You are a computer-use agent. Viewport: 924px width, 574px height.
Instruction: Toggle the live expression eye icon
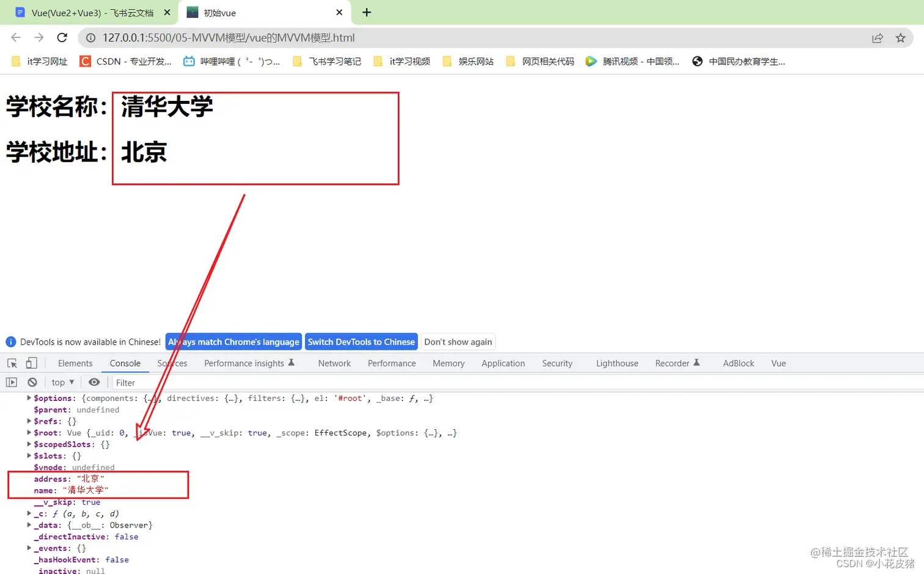pos(94,382)
